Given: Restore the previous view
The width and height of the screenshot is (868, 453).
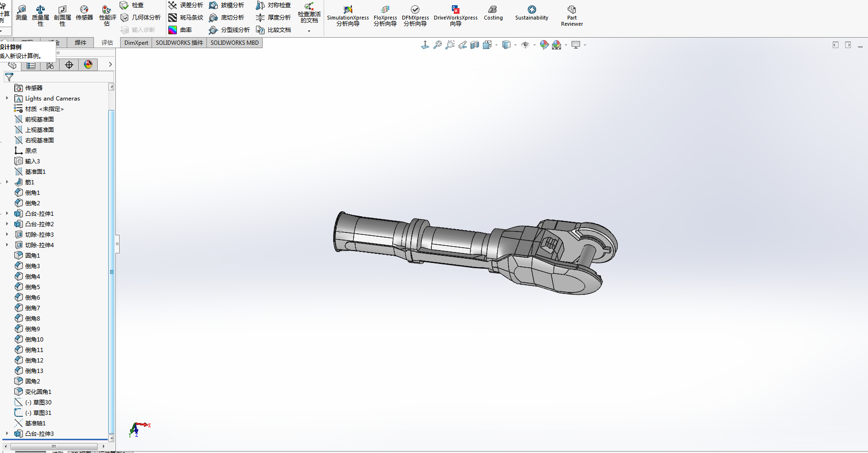Looking at the screenshot, I should [462, 45].
